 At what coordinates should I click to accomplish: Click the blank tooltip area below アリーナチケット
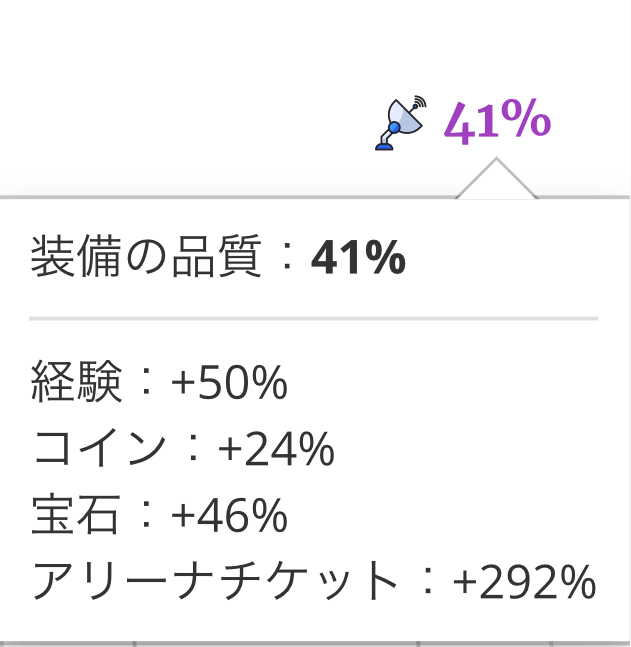pyautogui.click(x=314, y=621)
